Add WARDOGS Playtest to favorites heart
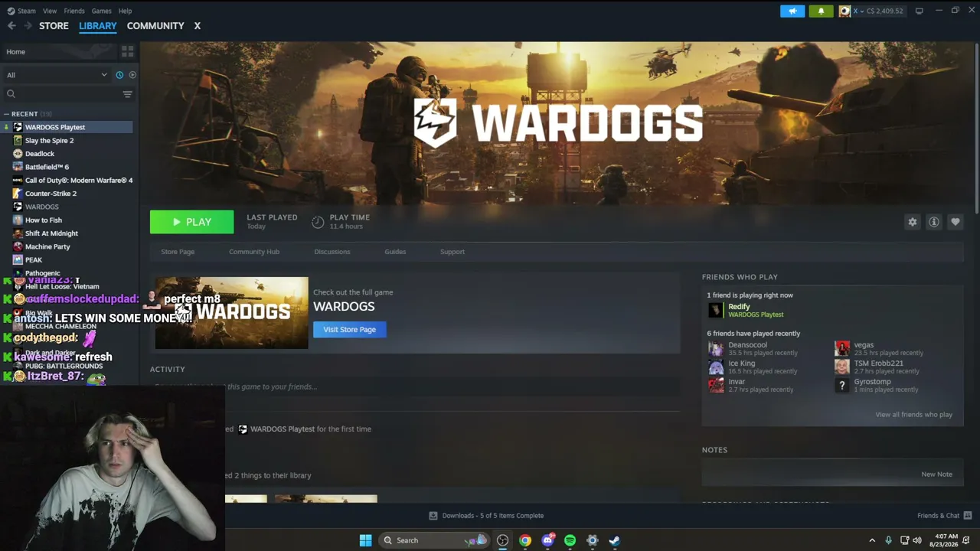Screen dimensions: 980x551 (955, 222)
